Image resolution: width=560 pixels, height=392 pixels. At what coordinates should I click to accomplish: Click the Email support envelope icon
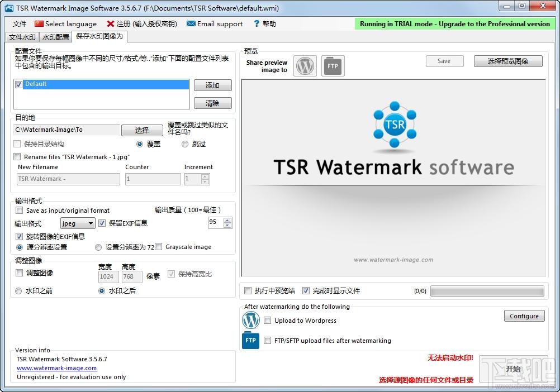coord(191,23)
